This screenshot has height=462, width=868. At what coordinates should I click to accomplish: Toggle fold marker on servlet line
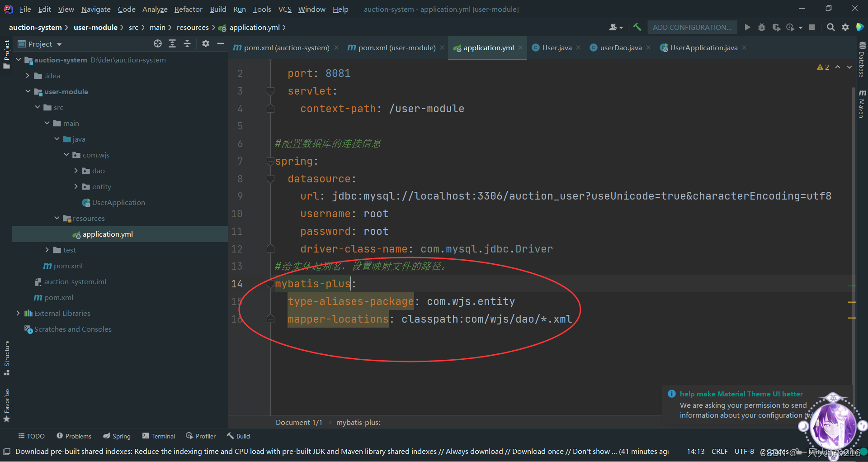coord(270,91)
